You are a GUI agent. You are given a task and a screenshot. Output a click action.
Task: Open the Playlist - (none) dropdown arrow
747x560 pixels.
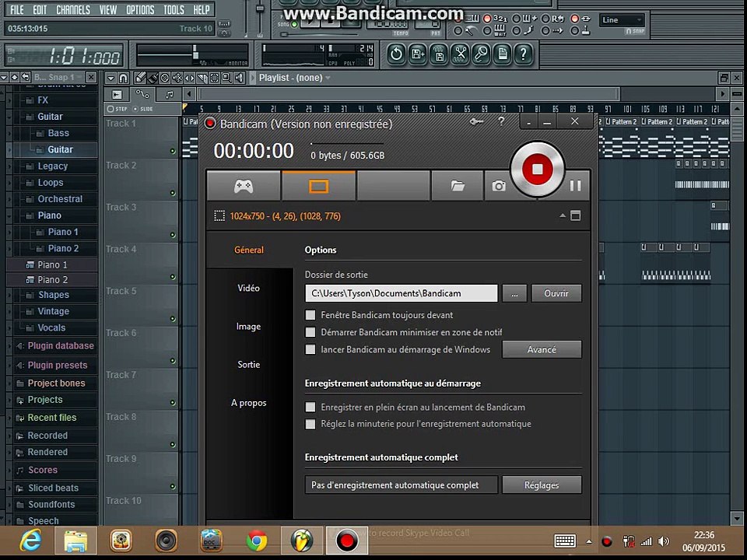[328, 78]
